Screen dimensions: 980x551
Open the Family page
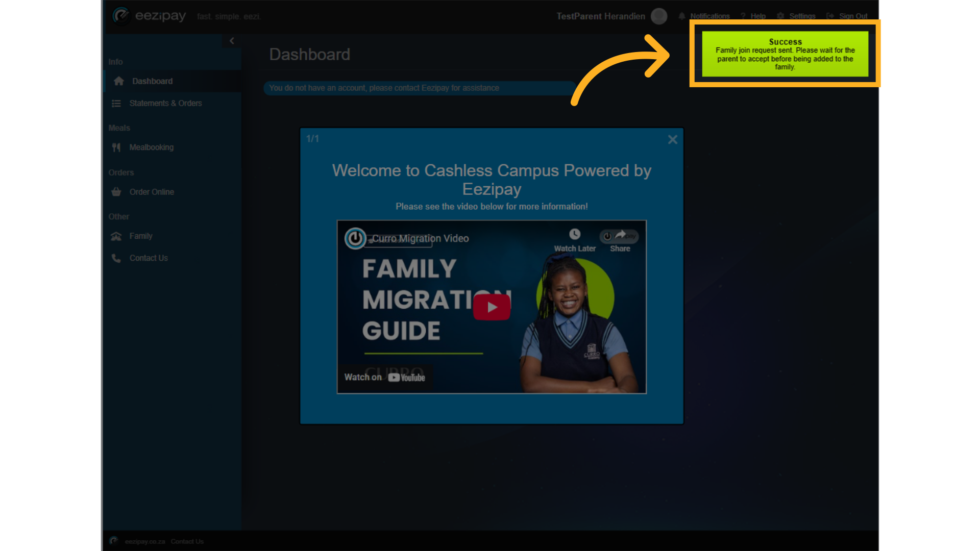[x=141, y=236]
